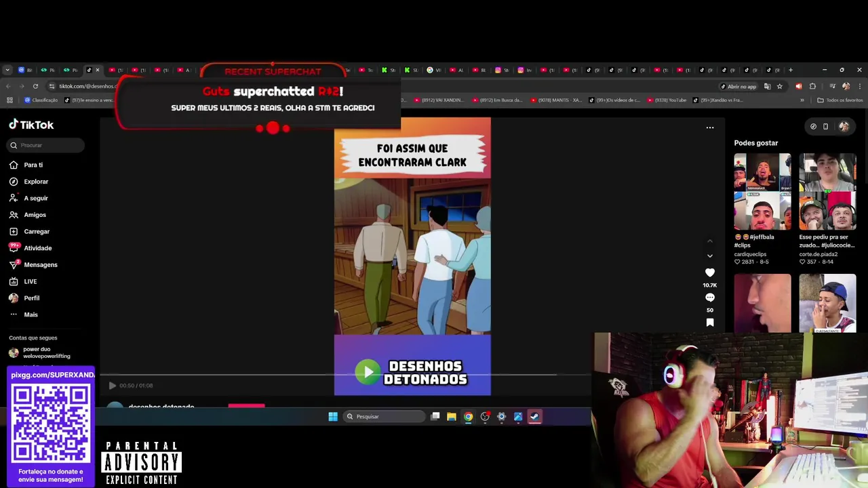Switch to Chrome on taskbar
Screen dimensions: 868x488
click(x=468, y=417)
